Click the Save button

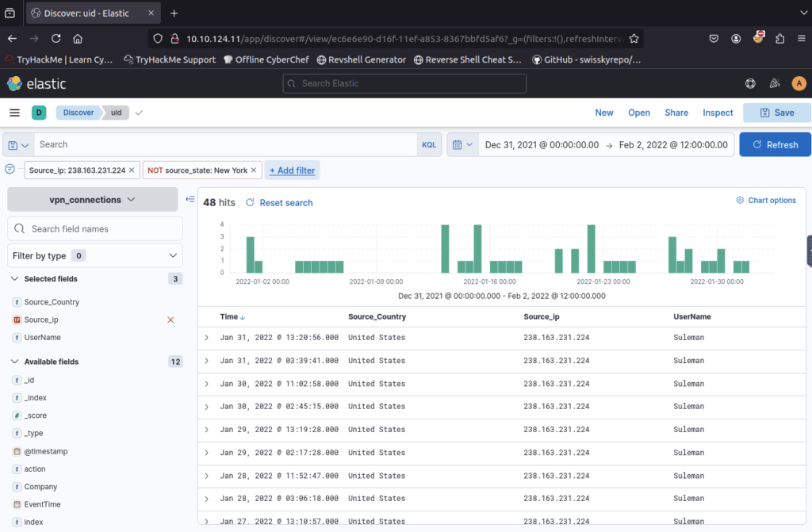pos(777,113)
